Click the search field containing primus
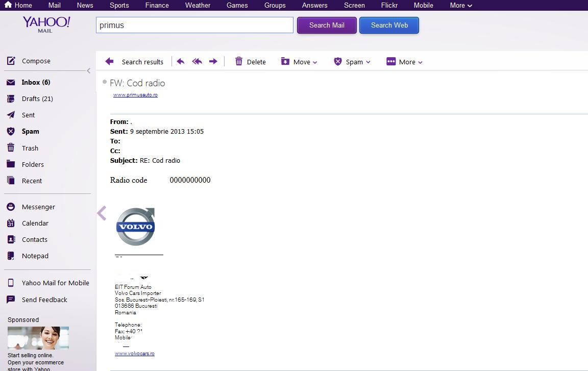 coord(194,25)
